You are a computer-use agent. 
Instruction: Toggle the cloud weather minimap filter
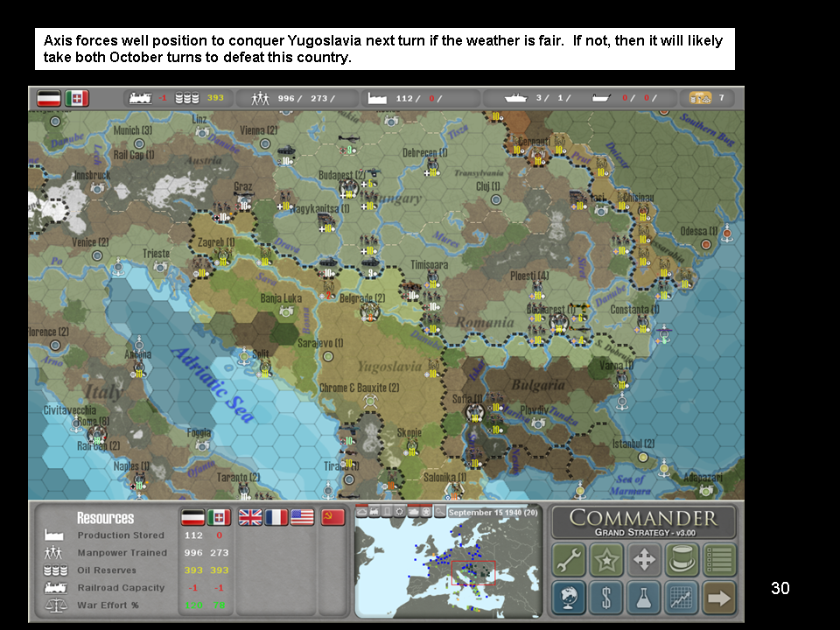(x=361, y=512)
